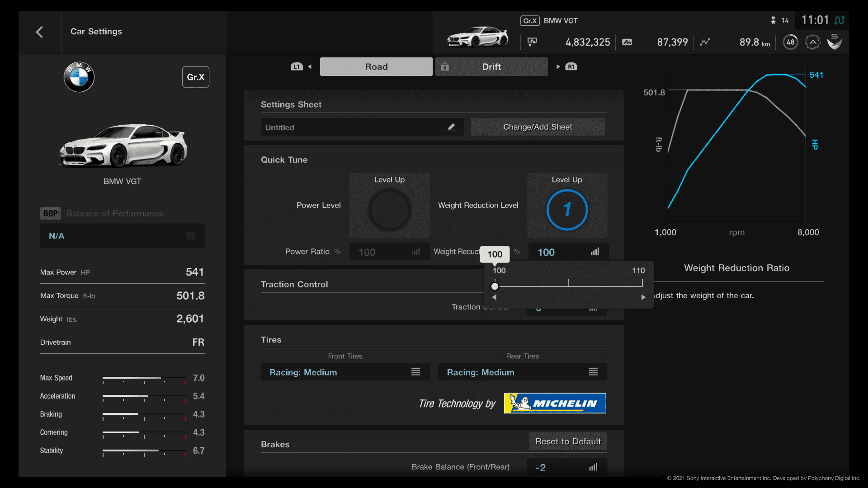Image resolution: width=868 pixels, height=488 pixels.
Task: Open the Balance of Performance N/A dropdown
Action: tap(122, 235)
